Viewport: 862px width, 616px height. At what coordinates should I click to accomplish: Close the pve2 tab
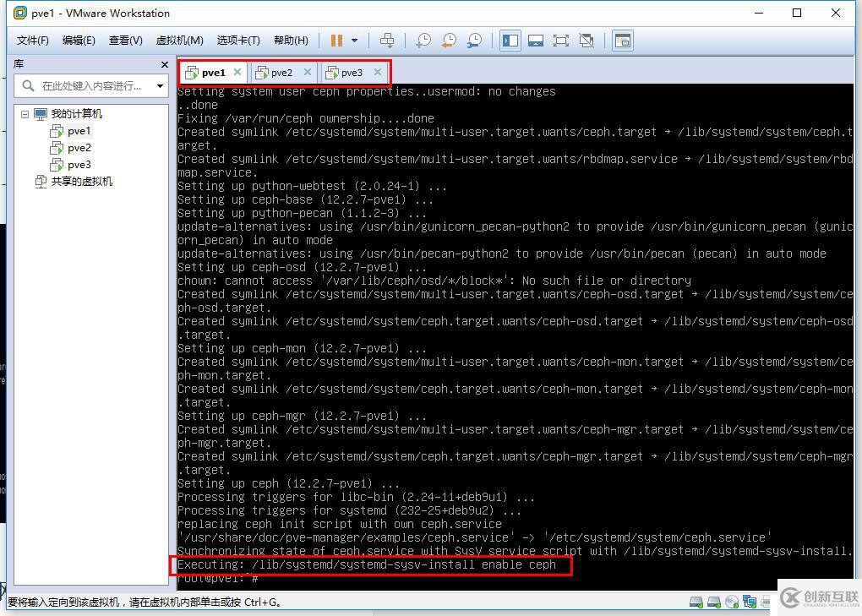pyautogui.click(x=308, y=72)
